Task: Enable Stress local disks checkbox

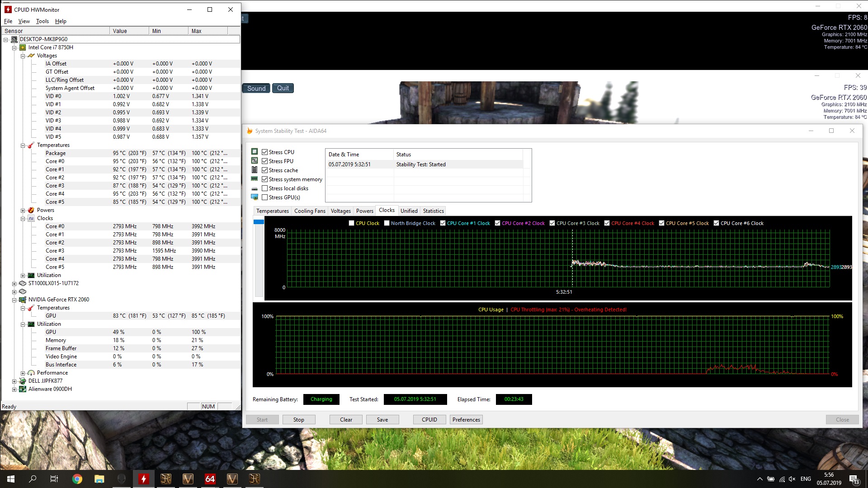Action: pos(265,188)
